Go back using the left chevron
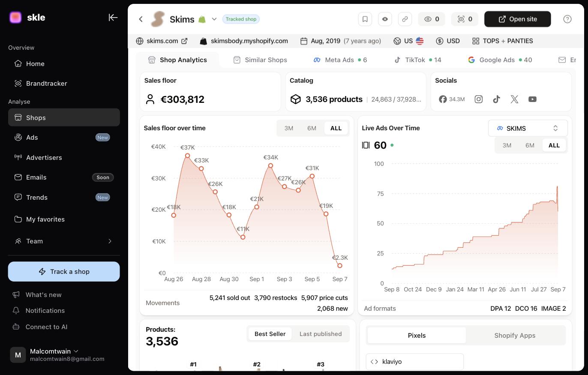The image size is (588, 375). (x=141, y=19)
